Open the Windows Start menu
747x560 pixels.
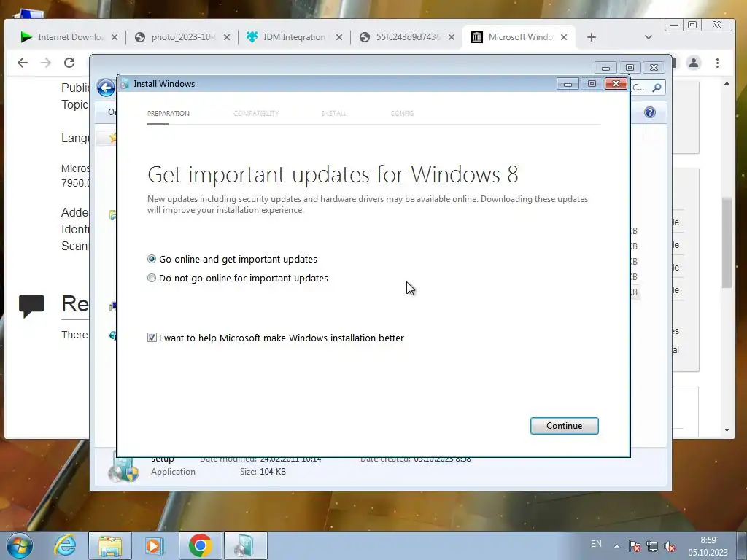coord(20,545)
